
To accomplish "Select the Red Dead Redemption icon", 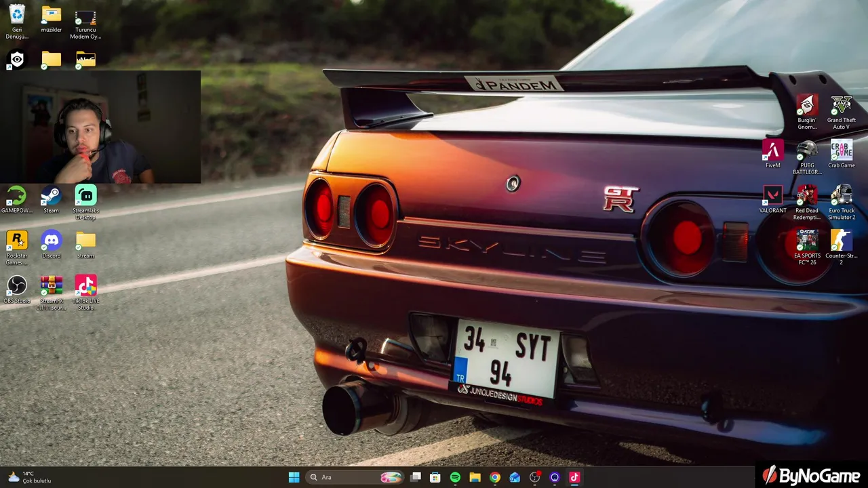I will click(x=807, y=203).
